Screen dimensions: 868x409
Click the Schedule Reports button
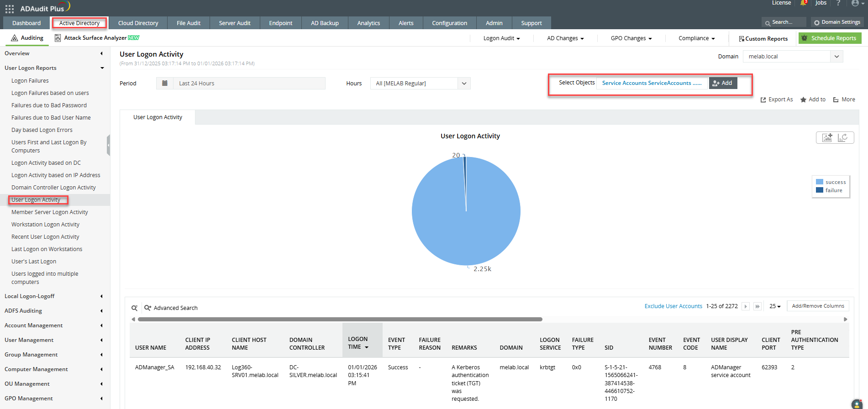click(830, 38)
